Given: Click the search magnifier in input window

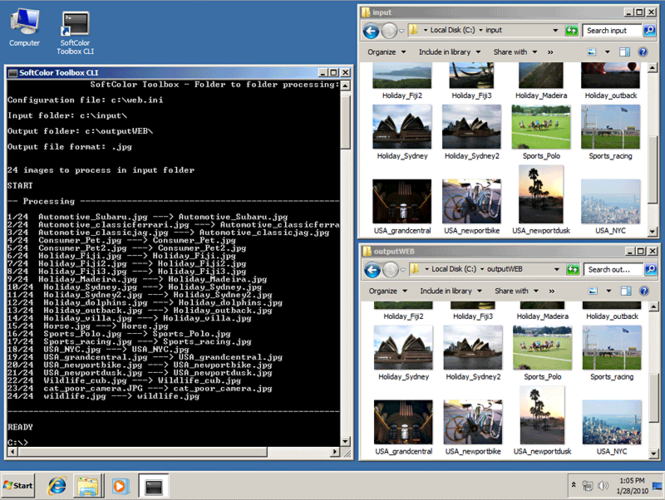Looking at the screenshot, I should [x=649, y=31].
